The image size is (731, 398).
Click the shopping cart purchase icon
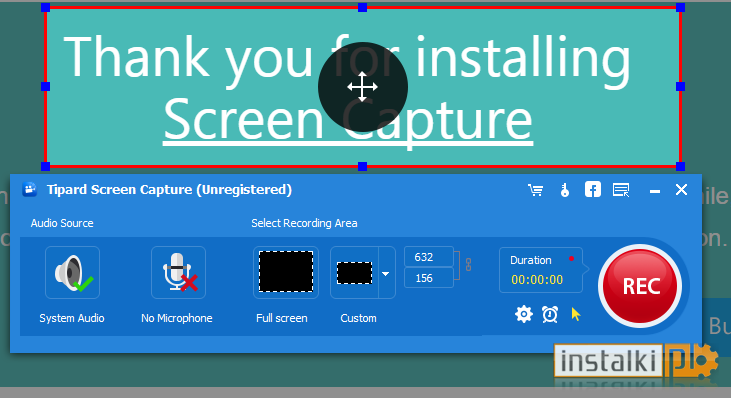(x=535, y=190)
